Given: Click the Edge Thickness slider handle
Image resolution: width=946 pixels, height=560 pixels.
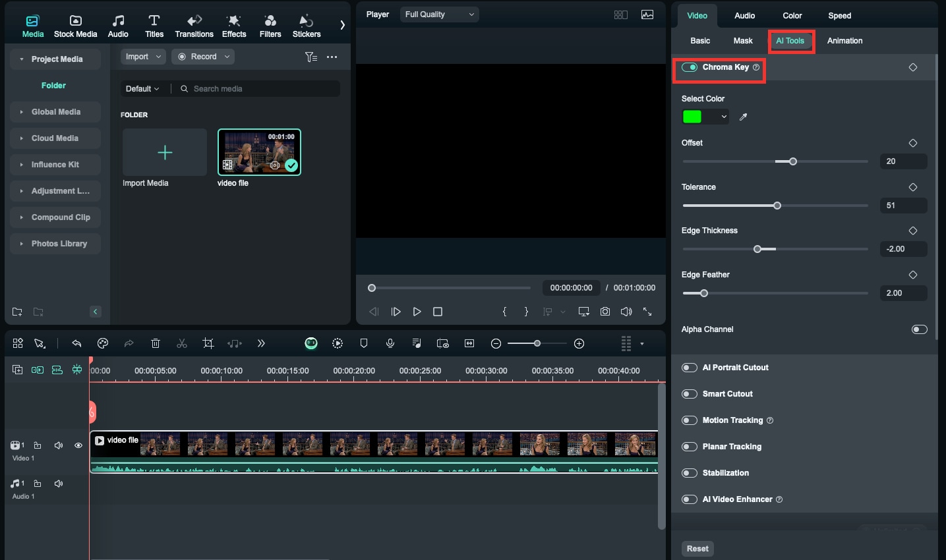Looking at the screenshot, I should 757,249.
